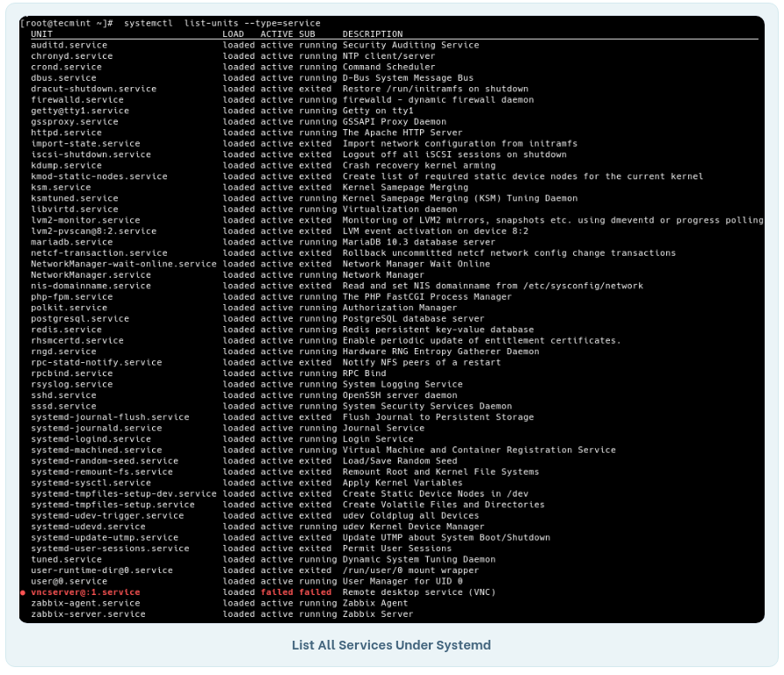This screenshot has width=784, height=675.
Task: Click systemd-journal-flush.service text
Action: point(110,417)
